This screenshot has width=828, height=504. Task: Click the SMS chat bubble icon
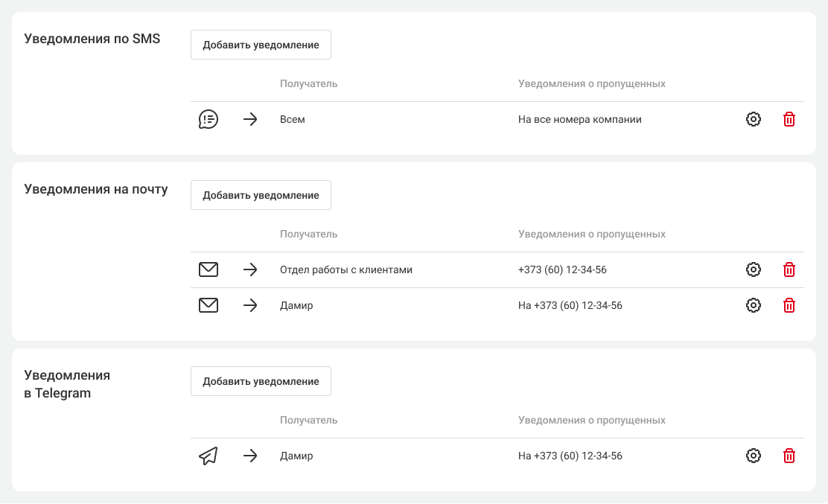[x=208, y=119]
